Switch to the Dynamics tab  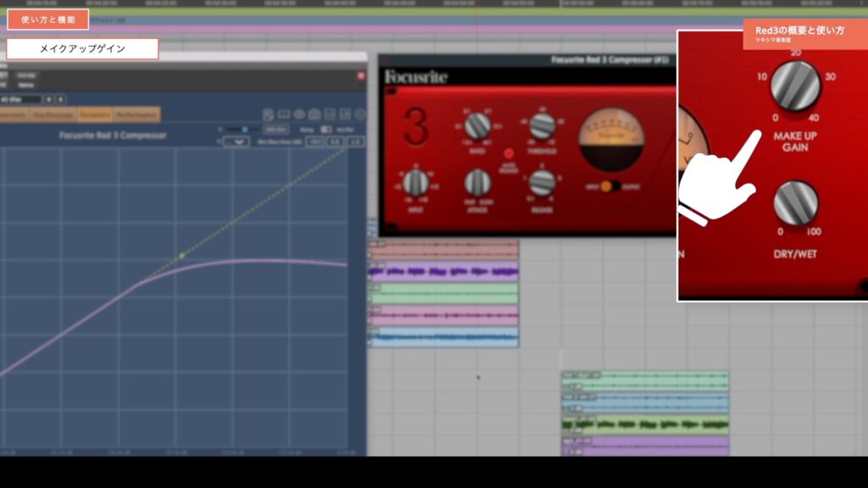(x=95, y=114)
